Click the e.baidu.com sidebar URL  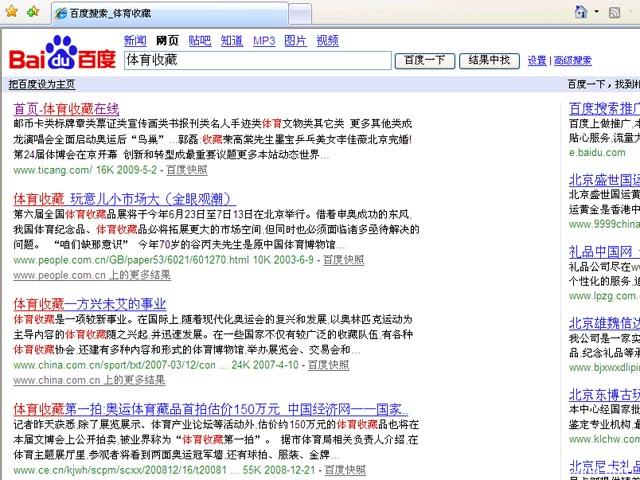point(597,153)
